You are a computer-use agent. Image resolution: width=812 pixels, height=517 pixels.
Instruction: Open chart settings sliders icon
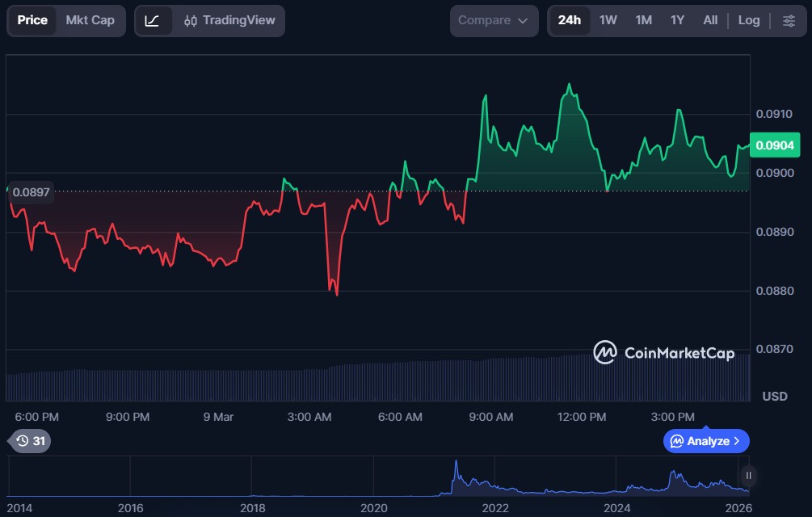pyautogui.click(x=788, y=20)
